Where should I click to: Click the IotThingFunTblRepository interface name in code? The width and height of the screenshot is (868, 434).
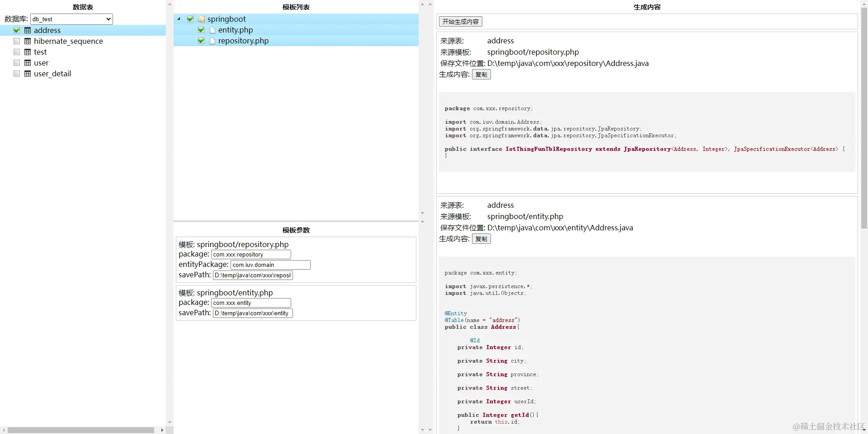point(549,149)
